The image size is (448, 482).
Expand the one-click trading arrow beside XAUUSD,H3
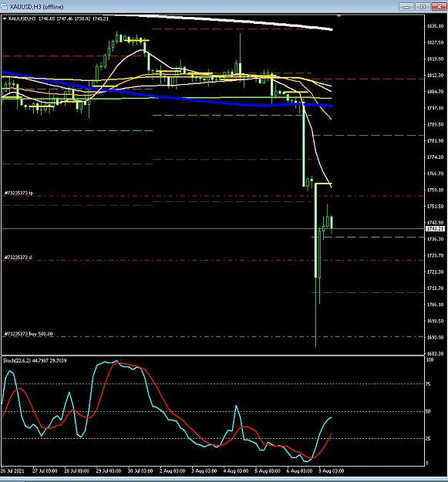click(5, 19)
